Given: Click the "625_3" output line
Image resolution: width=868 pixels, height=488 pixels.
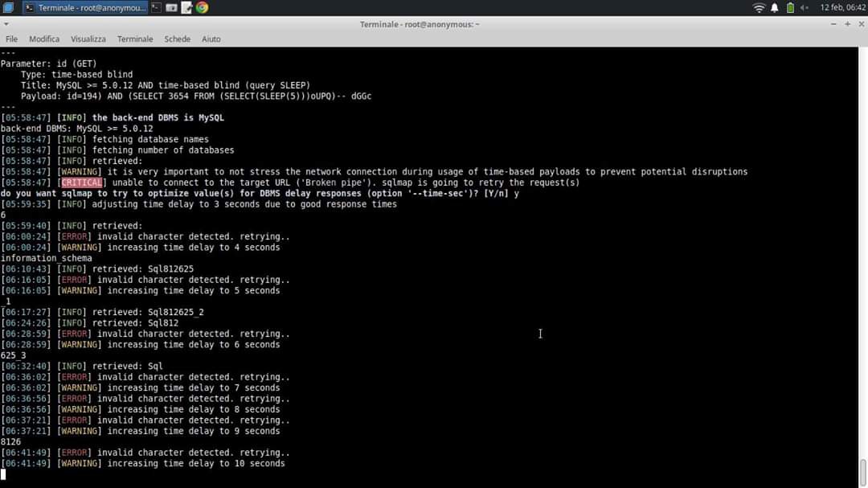Looking at the screenshot, I should pyautogui.click(x=14, y=355).
